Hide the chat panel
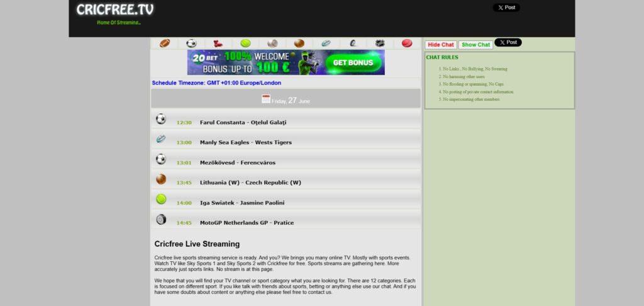 click(441, 45)
